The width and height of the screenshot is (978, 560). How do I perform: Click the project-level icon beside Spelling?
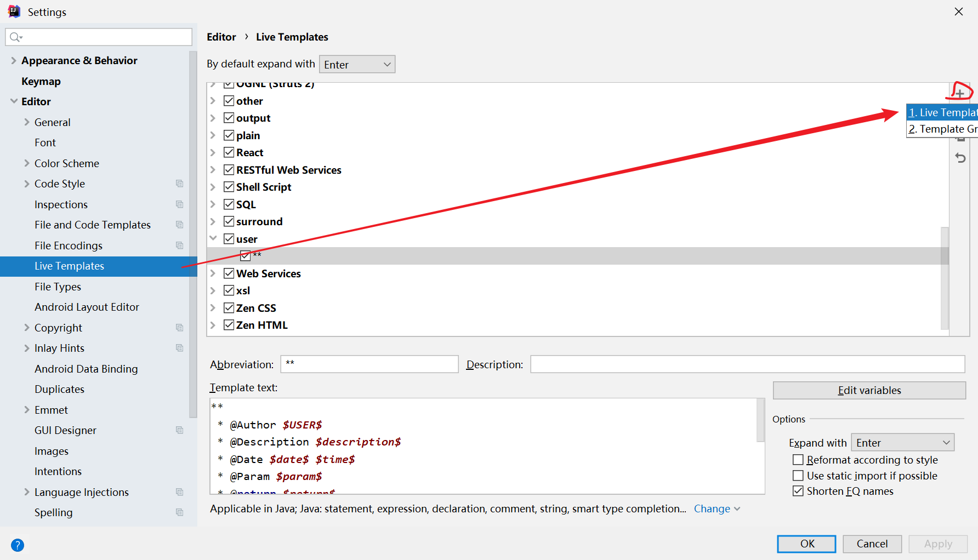point(179,512)
